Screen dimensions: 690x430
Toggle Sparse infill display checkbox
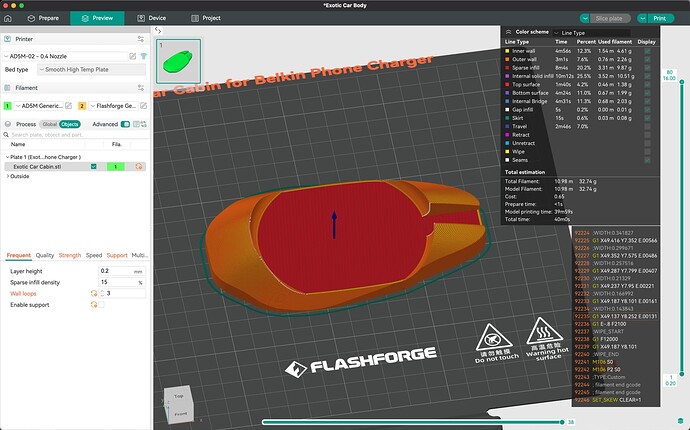point(647,68)
